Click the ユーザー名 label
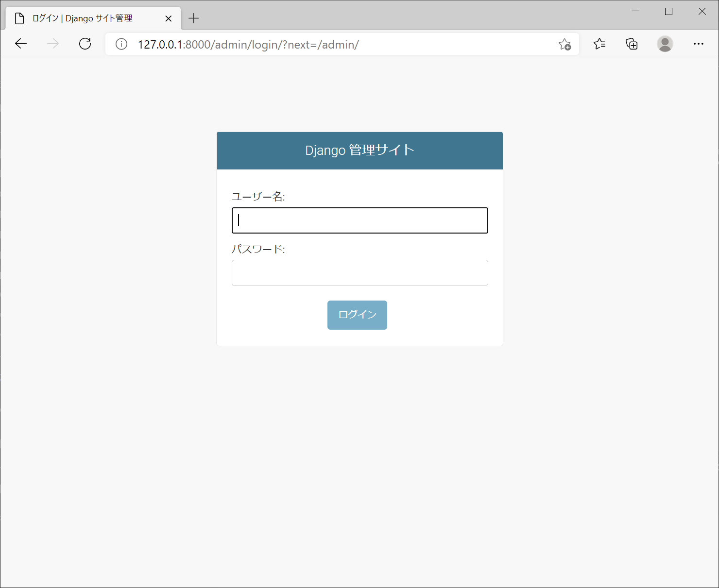The height and width of the screenshot is (588, 719). point(258,197)
